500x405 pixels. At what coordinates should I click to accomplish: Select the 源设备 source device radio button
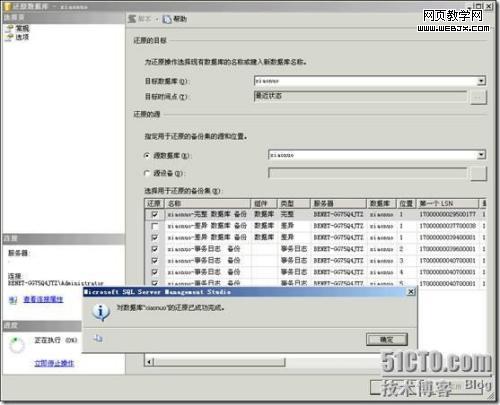147,173
